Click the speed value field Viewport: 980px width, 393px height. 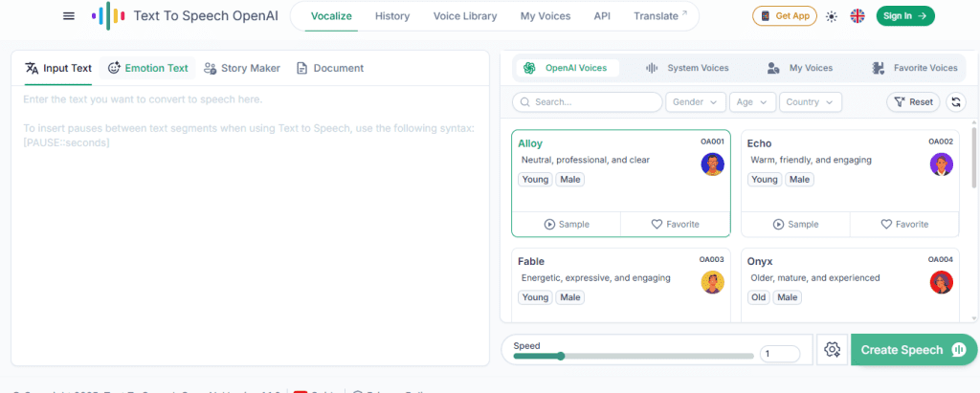(780, 354)
